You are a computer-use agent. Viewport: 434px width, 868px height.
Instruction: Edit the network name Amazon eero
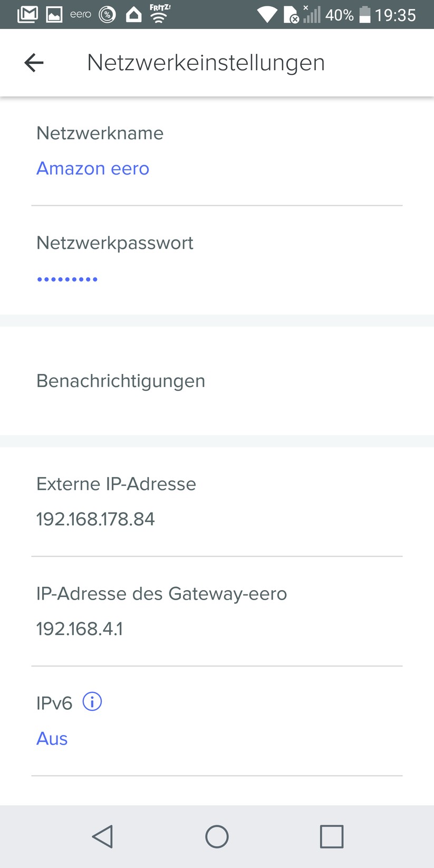point(93,169)
